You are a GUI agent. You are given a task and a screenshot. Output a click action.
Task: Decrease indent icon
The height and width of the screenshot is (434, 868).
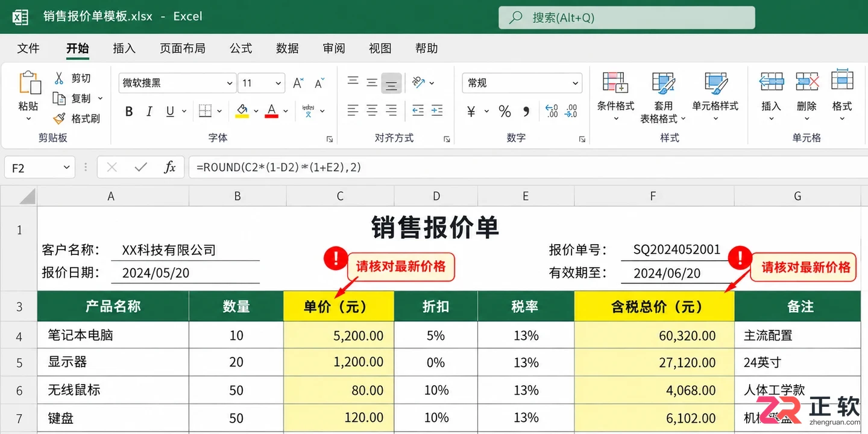(418, 110)
